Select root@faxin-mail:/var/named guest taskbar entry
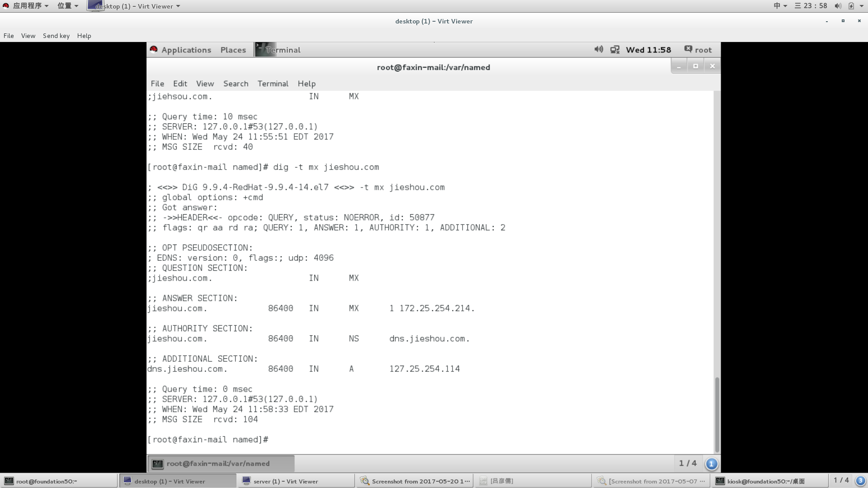Viewport: 868px width, 488px height. pyautogui.click(x=221, y=464)
